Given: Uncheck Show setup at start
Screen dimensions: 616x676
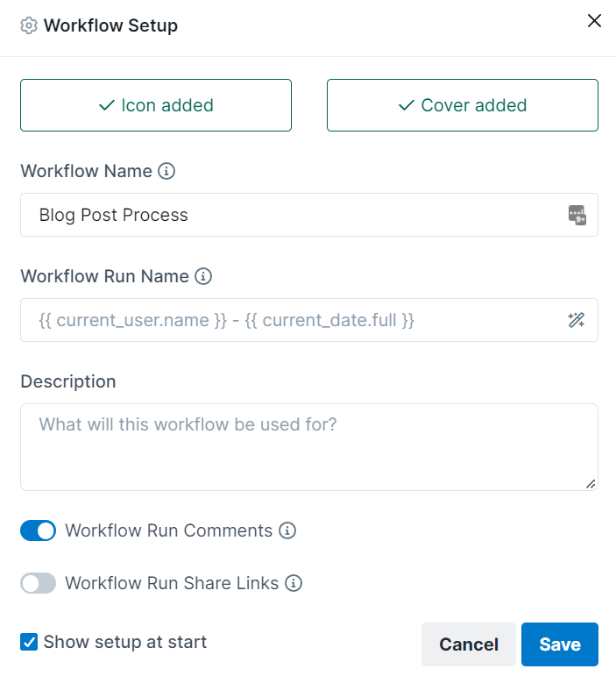Looking at the screenshot, I should pos(29,642).
